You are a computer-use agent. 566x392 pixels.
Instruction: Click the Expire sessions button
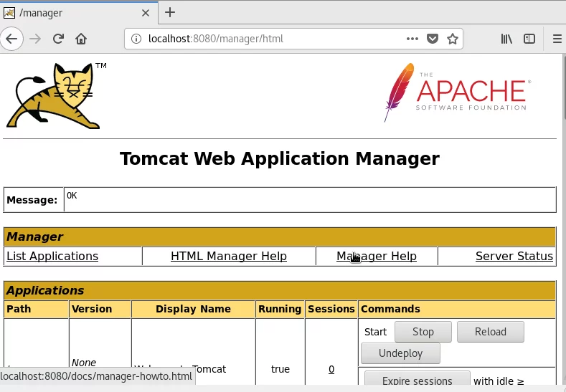coord(418,379)
